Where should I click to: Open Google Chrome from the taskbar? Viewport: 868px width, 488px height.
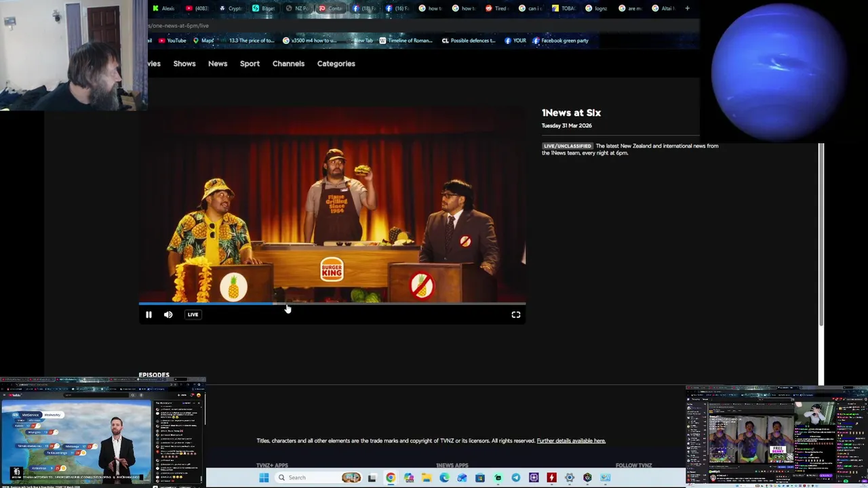pyautogui.click(x=391, y=477)
